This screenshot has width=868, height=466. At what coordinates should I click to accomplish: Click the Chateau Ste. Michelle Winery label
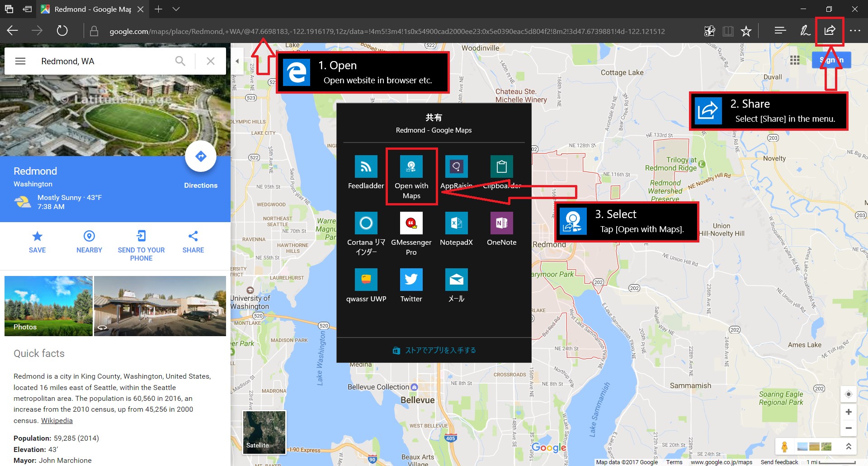tap(521, 95)
